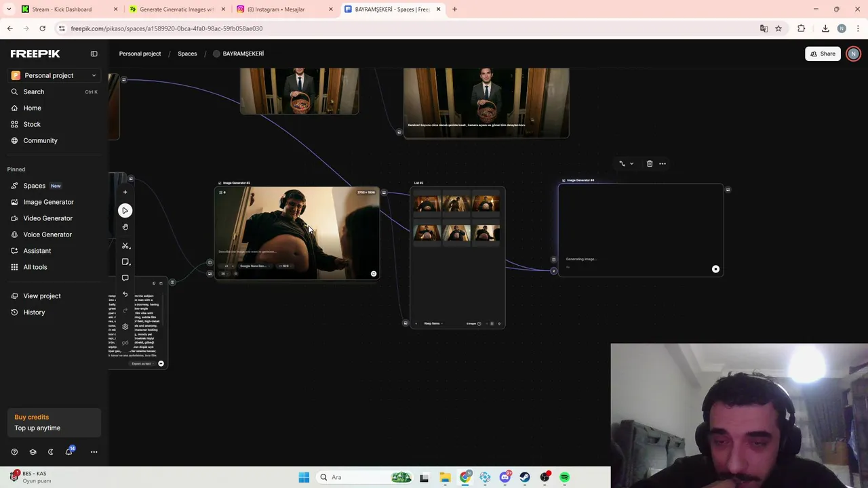Open Spotify from taskbar

coord(564,477)
